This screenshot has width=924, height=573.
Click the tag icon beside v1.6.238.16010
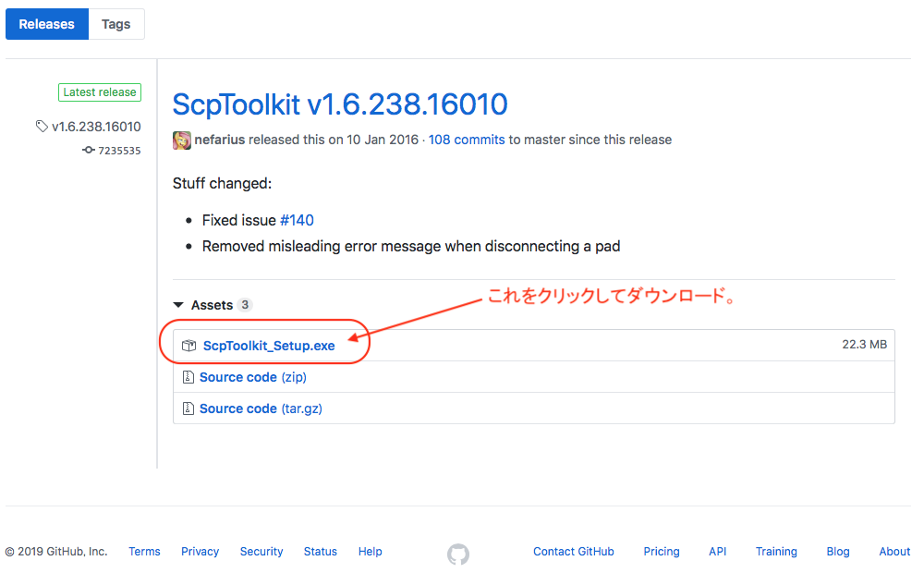(42, 127)
